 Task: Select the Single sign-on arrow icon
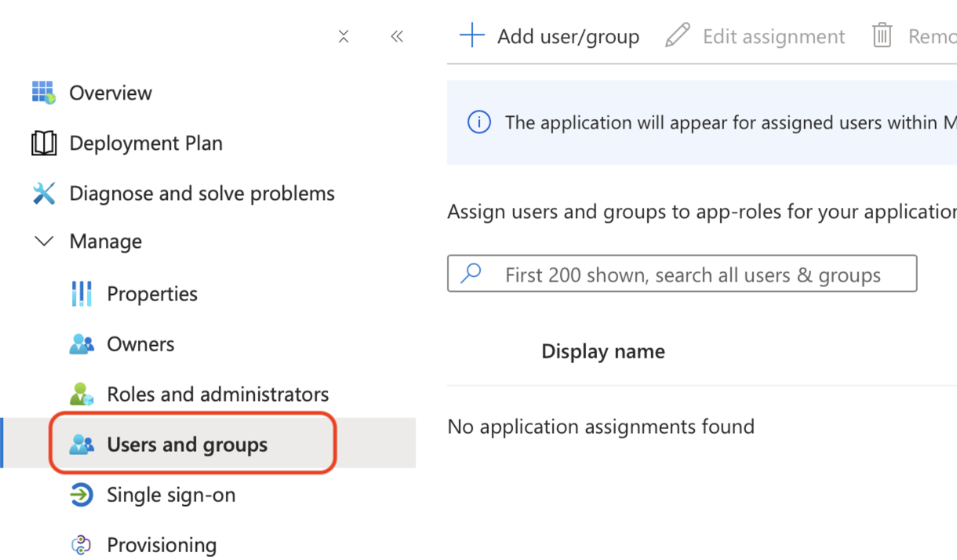pyautogui.click(x=82, y=495)
